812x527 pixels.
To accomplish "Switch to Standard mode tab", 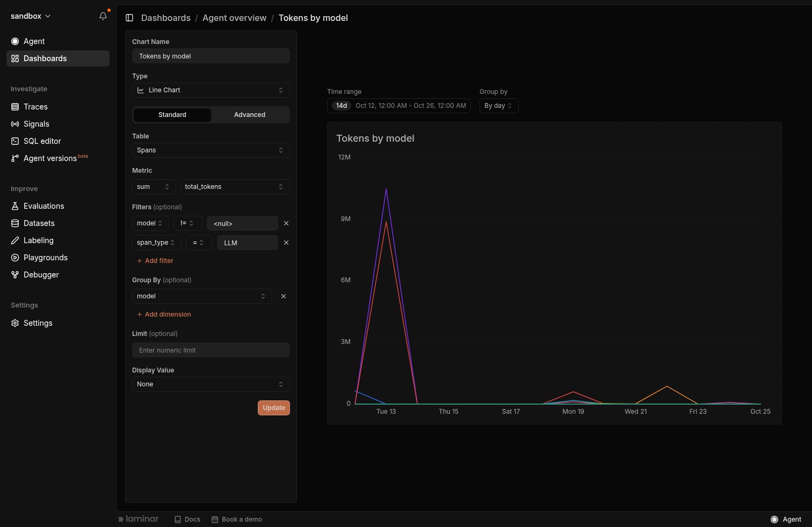I will tap(172, 115).
